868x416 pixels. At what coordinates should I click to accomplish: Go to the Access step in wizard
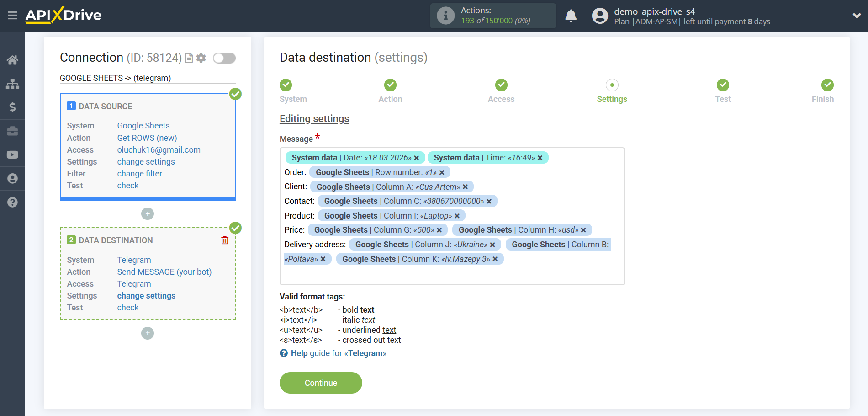501,85
